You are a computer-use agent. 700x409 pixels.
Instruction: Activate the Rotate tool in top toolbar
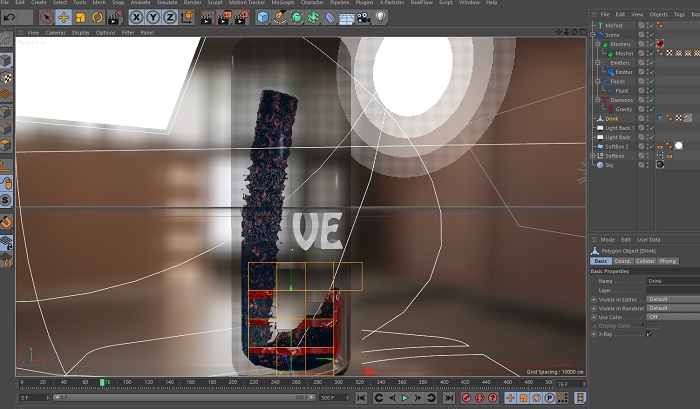point(97,17)
